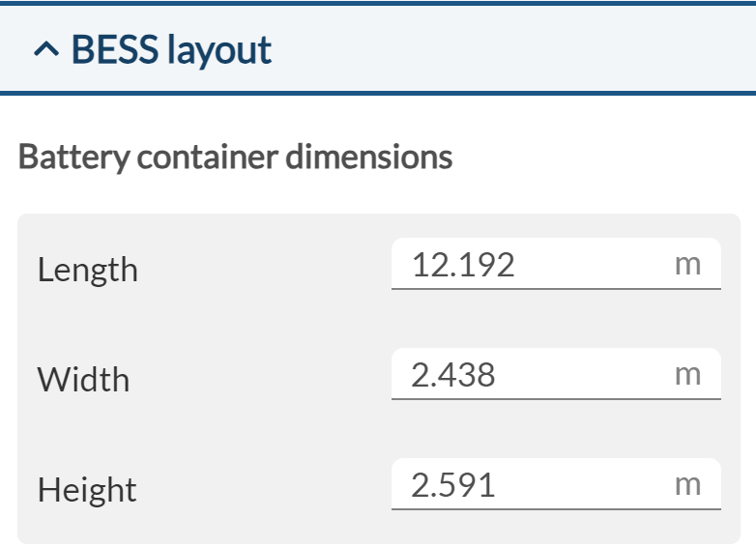The image size is (756, 547).
Task: Click the 2.438 value text
Action: 453,375
